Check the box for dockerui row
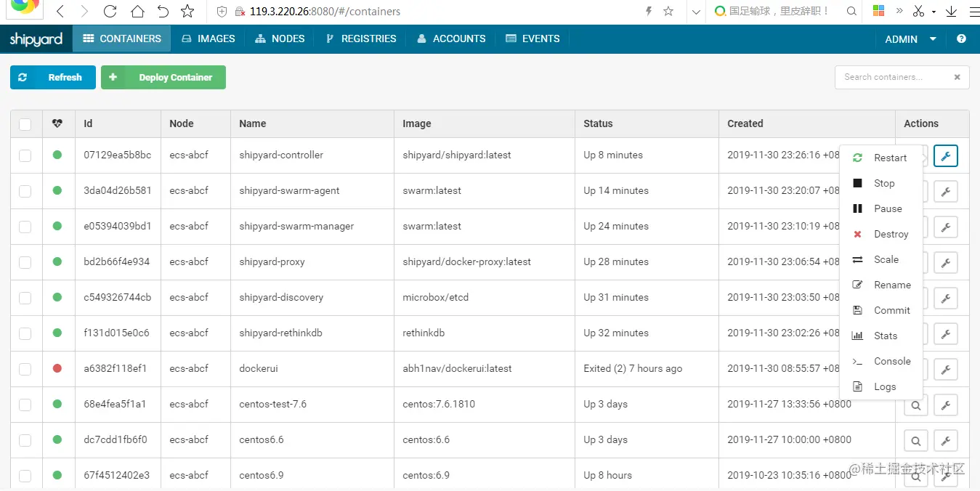The height and width of the screenshot is (491, 980). 25,369
